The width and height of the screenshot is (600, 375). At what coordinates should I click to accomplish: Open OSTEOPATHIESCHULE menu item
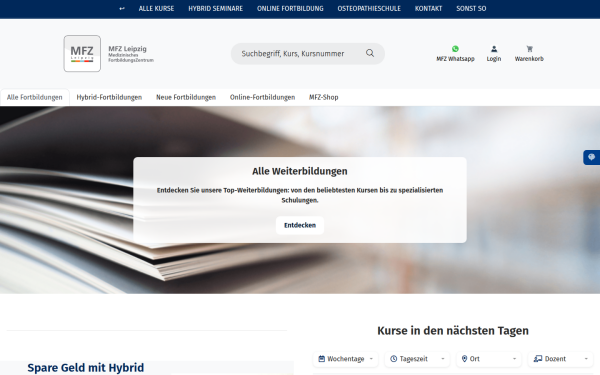(369, 8)
